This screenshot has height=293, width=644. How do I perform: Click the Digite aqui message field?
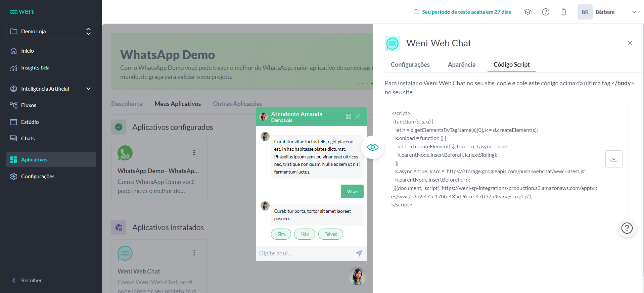click(304, 253)
